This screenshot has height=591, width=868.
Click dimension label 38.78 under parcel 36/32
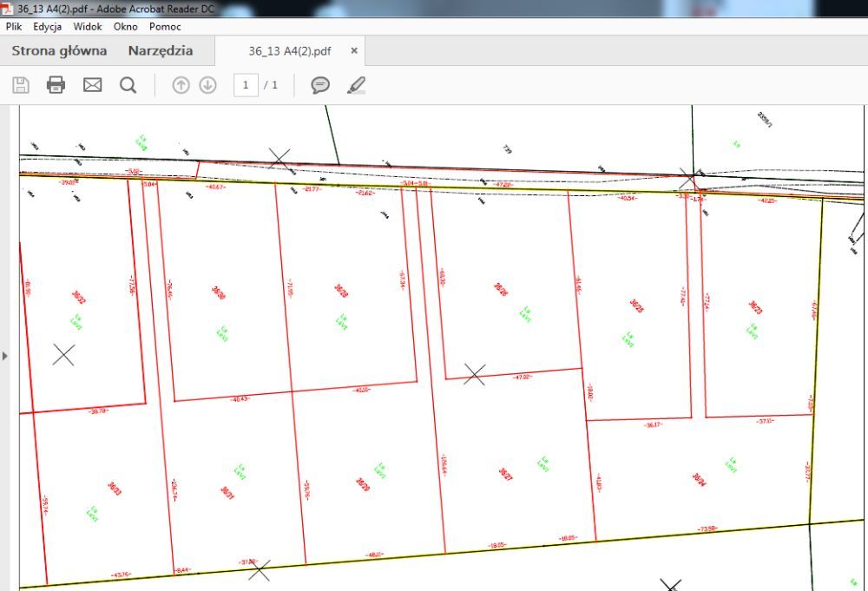[98, 410]
